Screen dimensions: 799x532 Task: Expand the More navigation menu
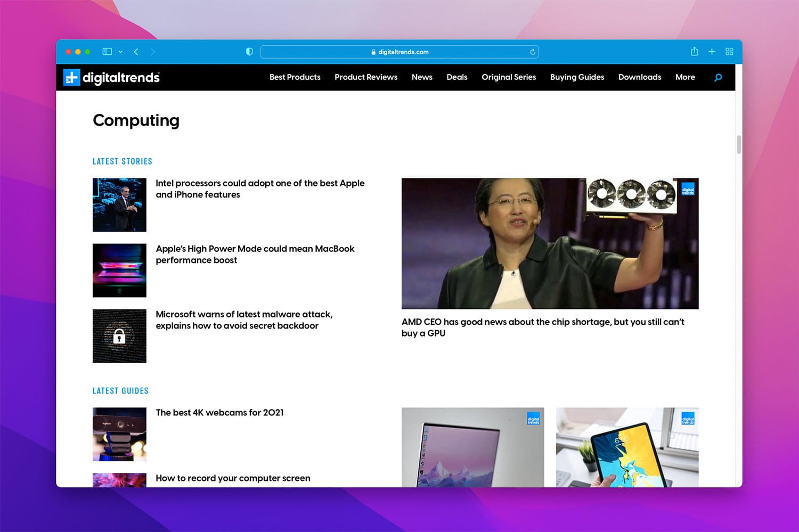click(685, 77)
